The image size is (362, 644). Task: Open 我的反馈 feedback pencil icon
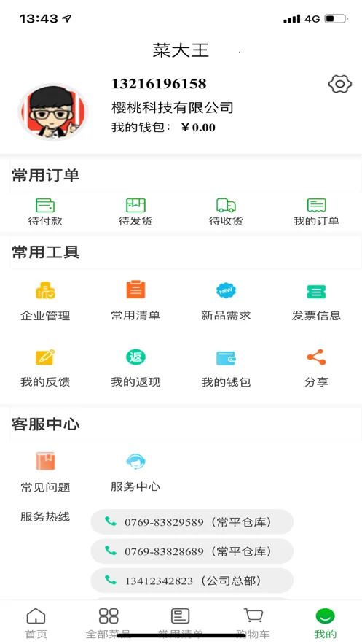coord(45,357)
